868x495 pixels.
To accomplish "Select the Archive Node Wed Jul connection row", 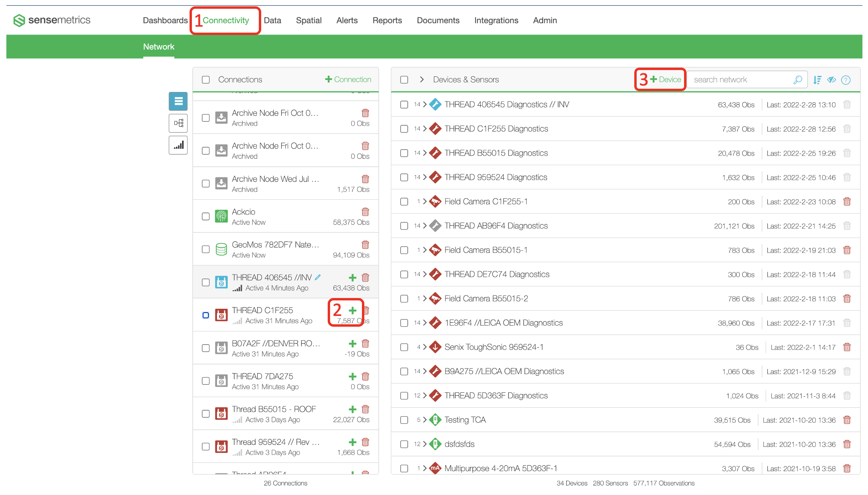I will 285,183.
